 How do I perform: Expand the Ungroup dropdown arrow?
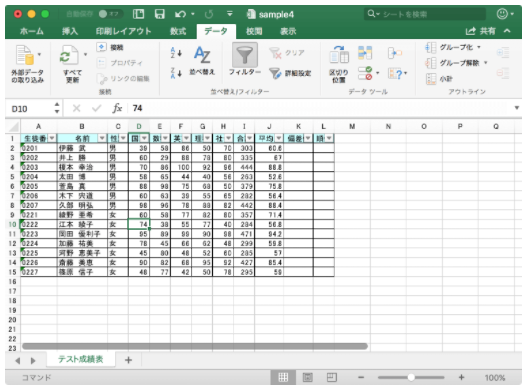485,62
